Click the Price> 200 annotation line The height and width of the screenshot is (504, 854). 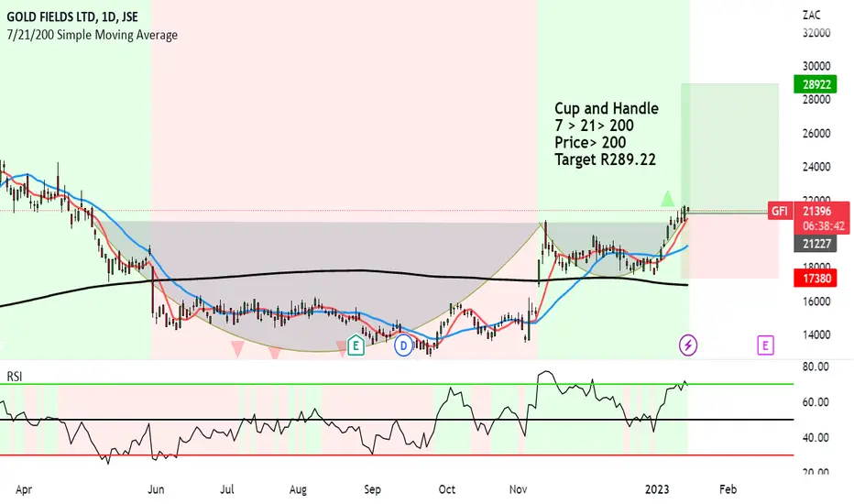click(x=590, y=143)
